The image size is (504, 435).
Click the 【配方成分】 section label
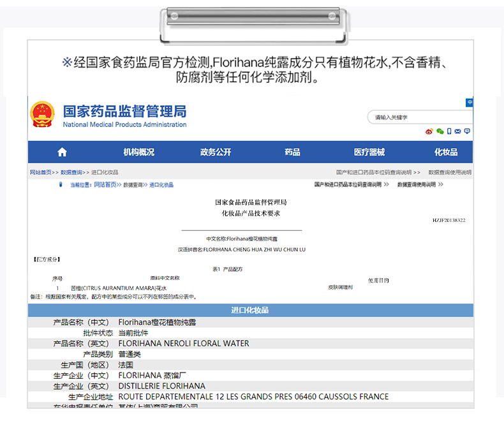[47, 260]
